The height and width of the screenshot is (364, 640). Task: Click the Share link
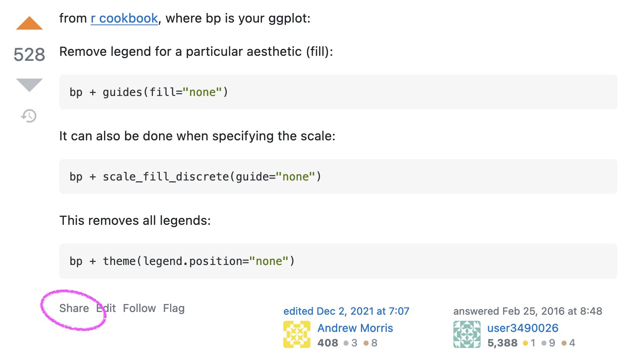click(x=74, y=309)
